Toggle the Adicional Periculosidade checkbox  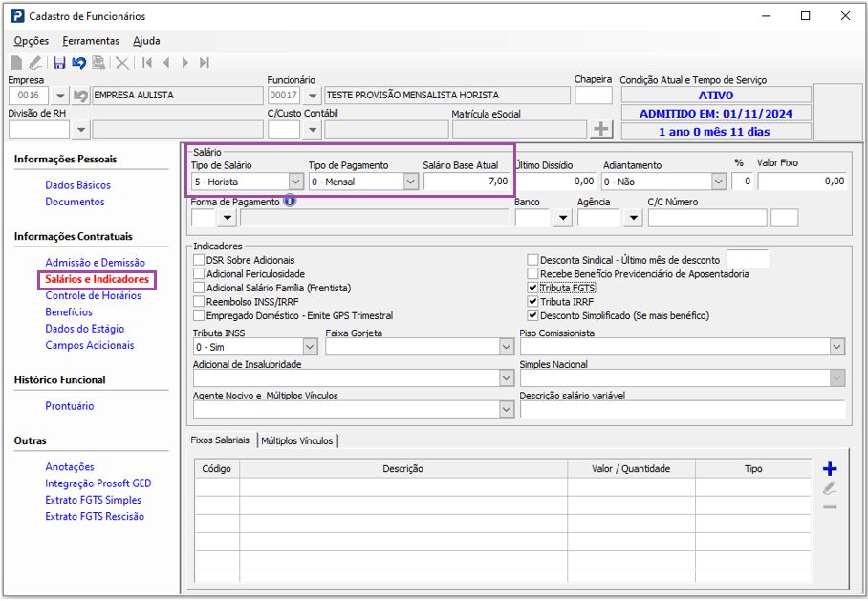pos(199,273)
